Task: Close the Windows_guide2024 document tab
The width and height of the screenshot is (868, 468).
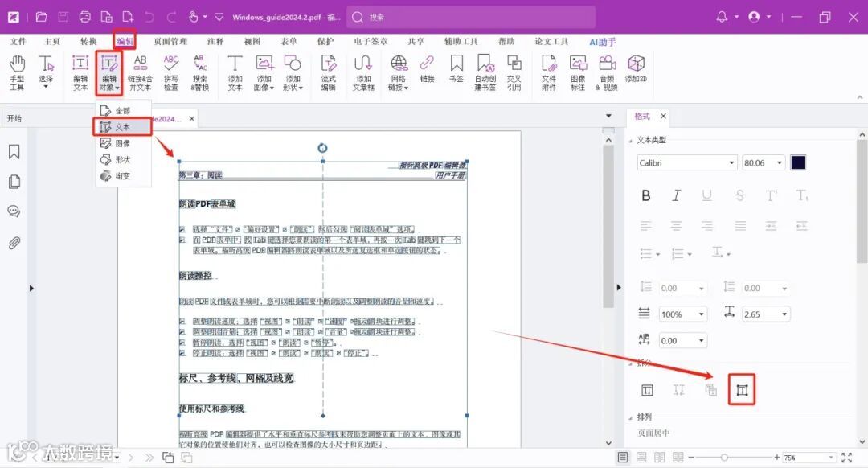Action: 191,118
